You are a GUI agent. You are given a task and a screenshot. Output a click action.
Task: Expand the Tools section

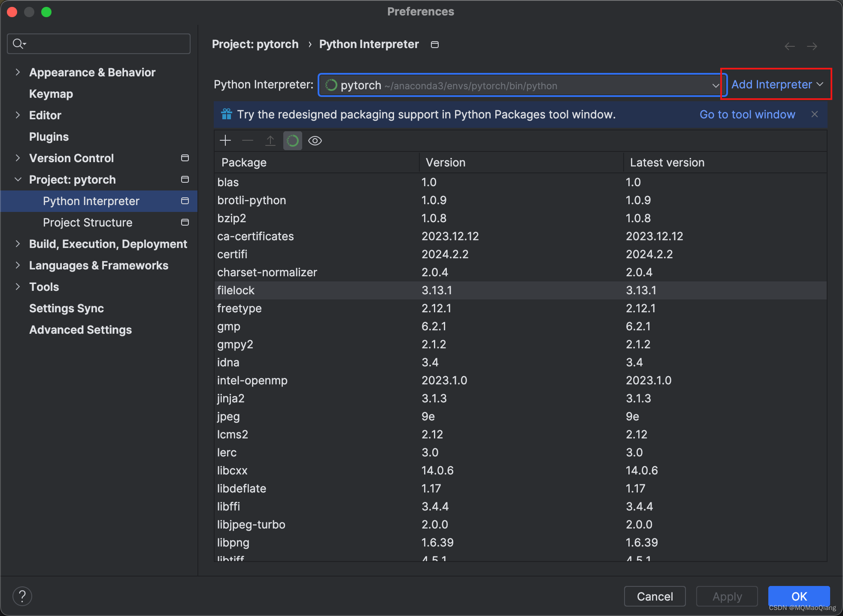pos(18,287)
